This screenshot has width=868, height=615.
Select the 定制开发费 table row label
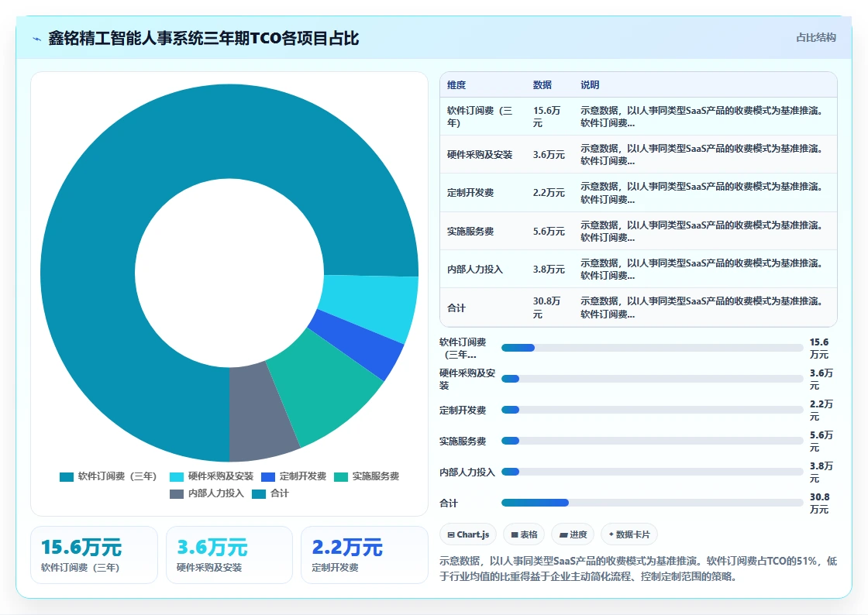[470, 193]
